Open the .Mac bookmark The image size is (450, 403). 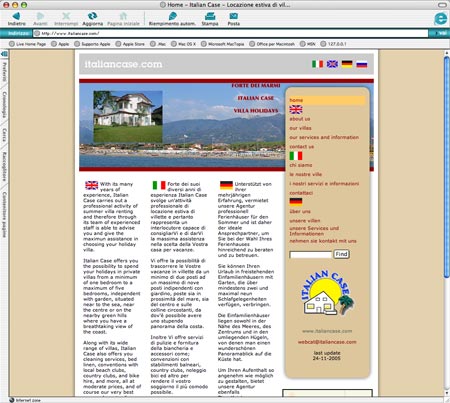coord(158,44)
